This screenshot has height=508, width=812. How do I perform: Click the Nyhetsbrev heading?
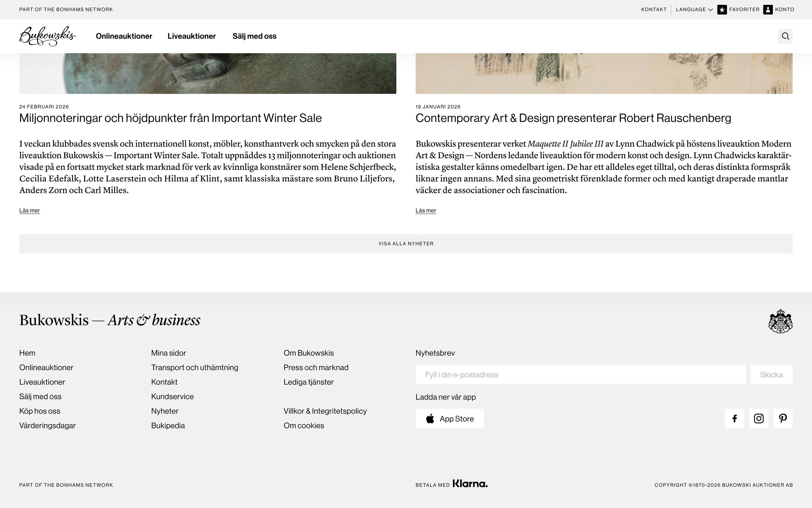pos(435,353)
